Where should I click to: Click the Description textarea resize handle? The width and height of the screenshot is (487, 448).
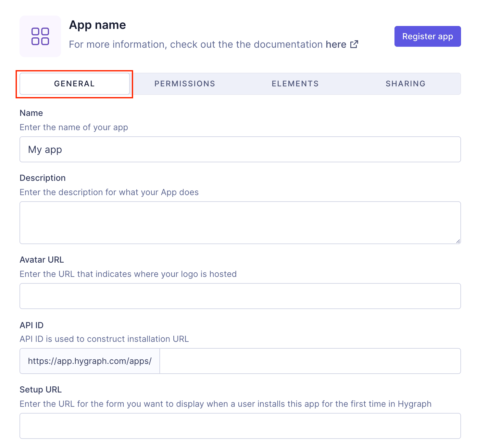tap(458, 241)
